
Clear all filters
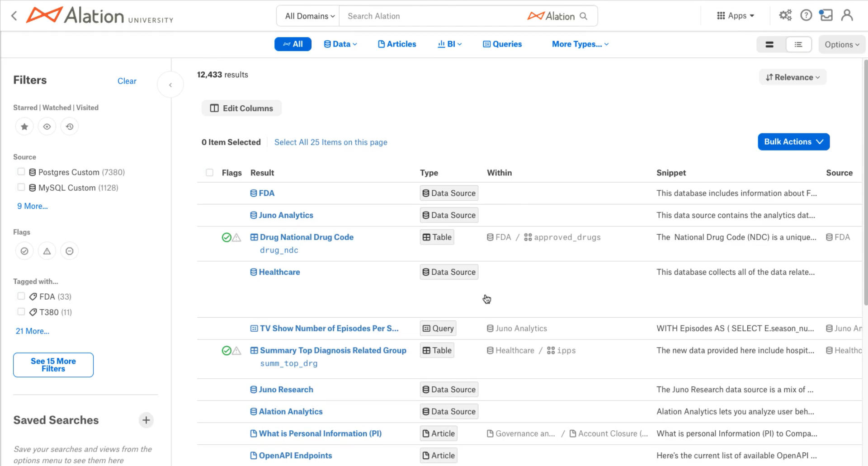click(127, 81)
